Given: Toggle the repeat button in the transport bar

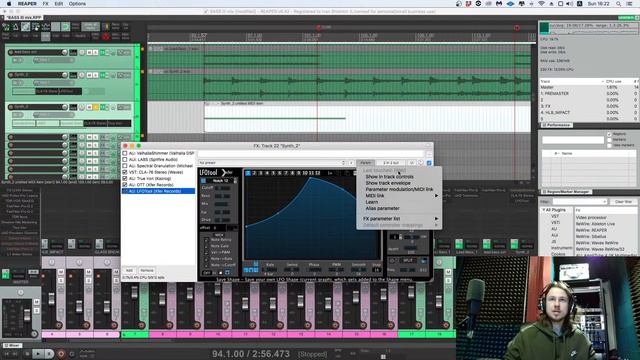Looking at the screenshot, I should click(72, 354).
